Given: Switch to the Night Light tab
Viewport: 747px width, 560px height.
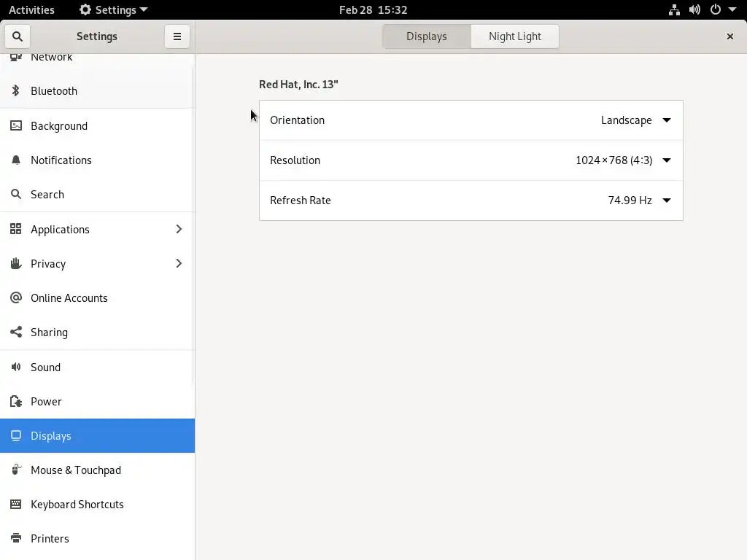Looking at the screenshot, I should tap(514, 36).
